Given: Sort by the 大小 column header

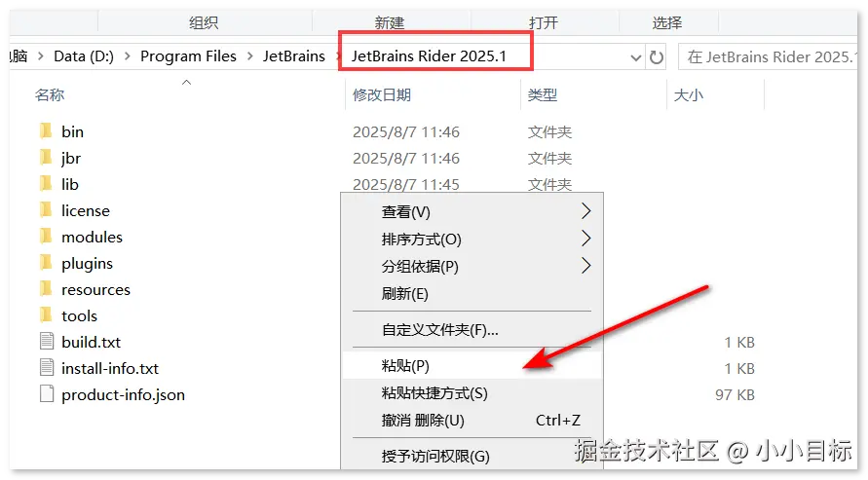Looking at the screenshot, I should coord(688,95).
